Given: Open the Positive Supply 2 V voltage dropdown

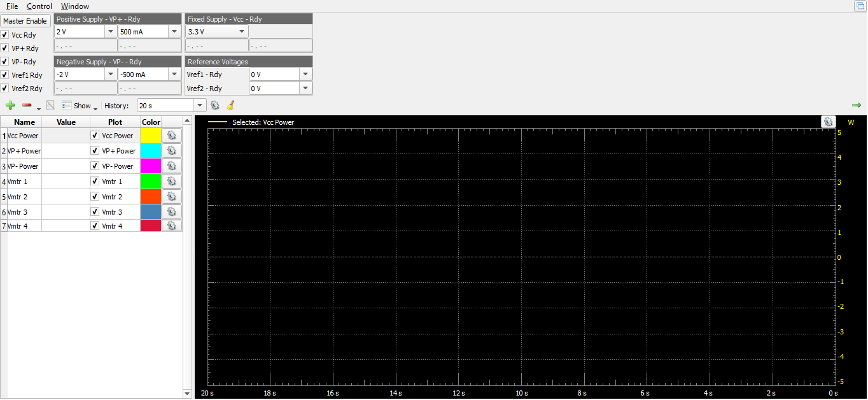Looking at the screenshot, I should [111, 32].
